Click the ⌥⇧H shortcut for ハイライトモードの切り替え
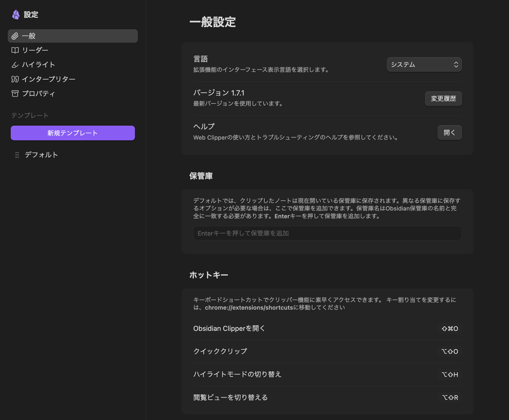Image resolution: width=509 pixels, height=420 pixels. point(450,374)
